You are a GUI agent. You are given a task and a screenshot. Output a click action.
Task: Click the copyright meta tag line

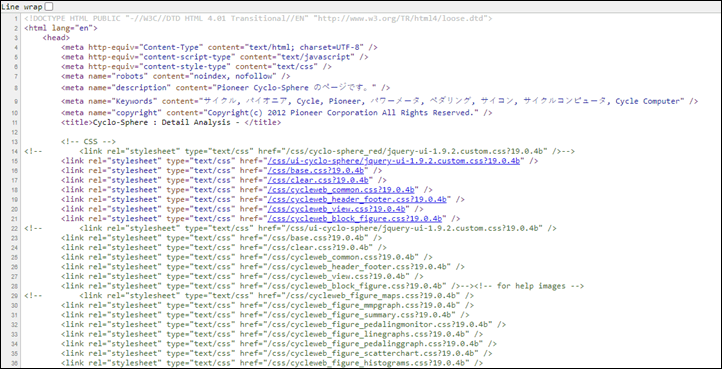[x=277, y=113]
